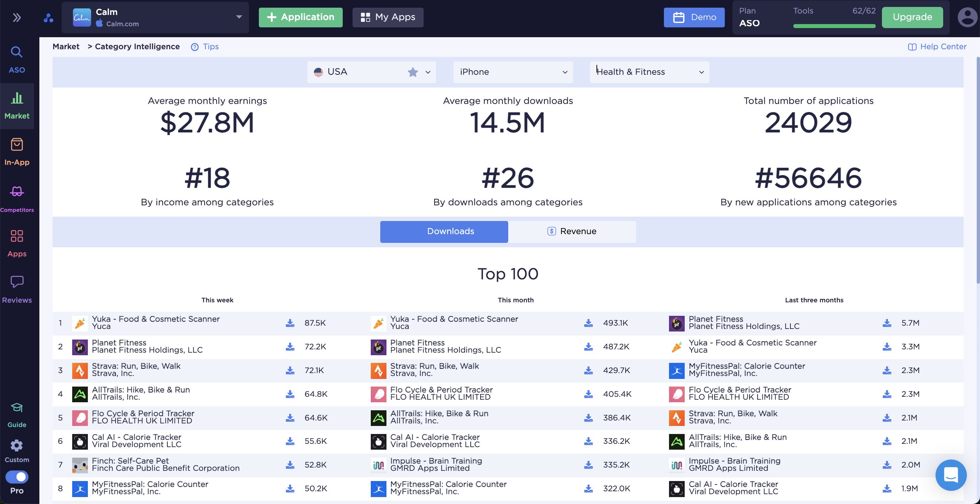This screenshot has height=504, width=980.
Task: Click Planet Fitness icon in Last three months
Action: [676, 323]
